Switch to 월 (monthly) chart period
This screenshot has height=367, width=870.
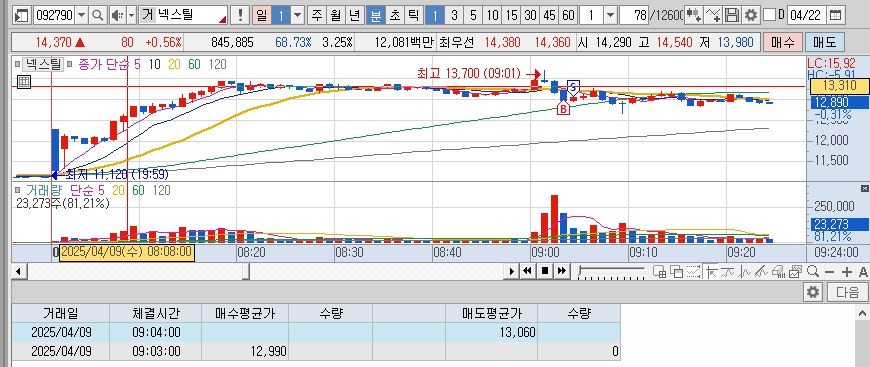[x=336, y=15]
